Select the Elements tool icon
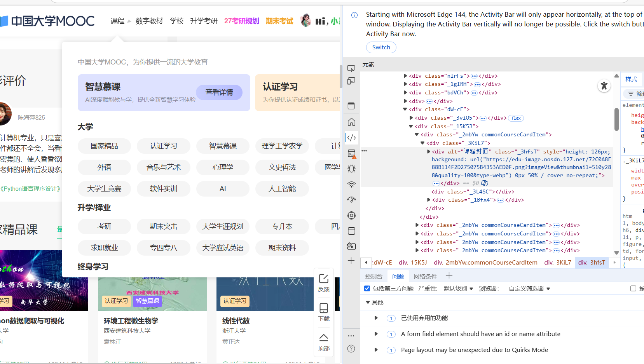This screenshot has height=364, width=644. pyautogui.click(x=351, y=138)
